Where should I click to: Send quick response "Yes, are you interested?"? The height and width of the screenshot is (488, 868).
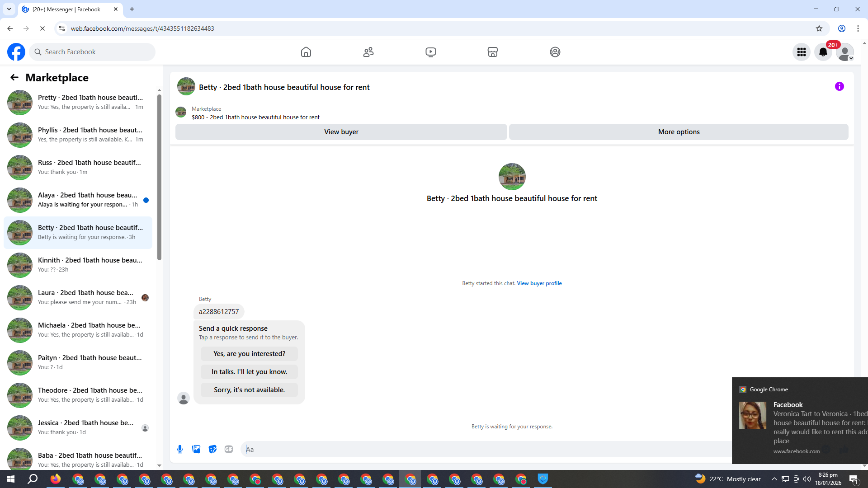(249, 354)
